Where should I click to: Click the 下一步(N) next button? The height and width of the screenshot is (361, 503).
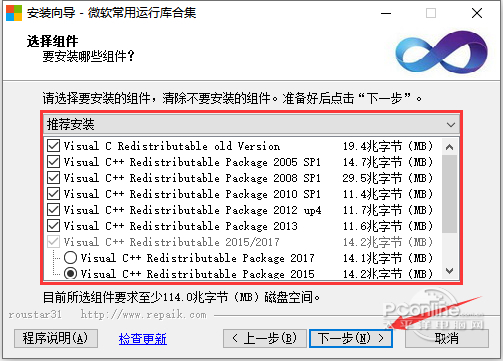(351, 339)
